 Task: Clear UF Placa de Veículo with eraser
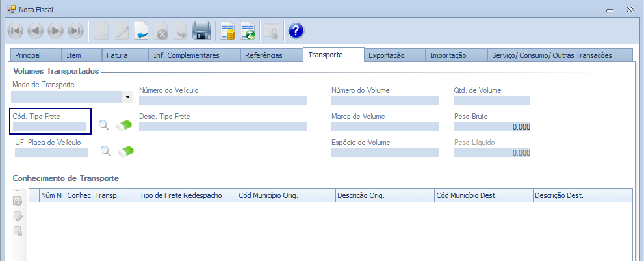(x=126, y=152)
